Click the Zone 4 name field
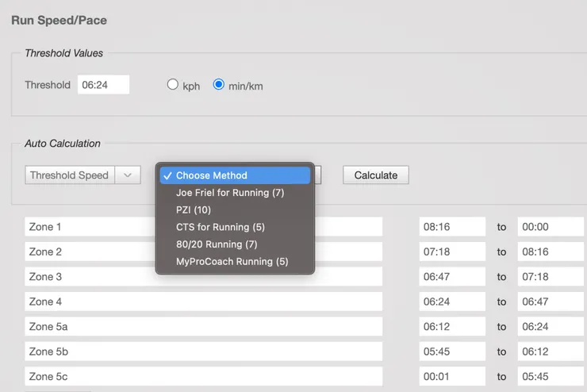 (204, 302)
